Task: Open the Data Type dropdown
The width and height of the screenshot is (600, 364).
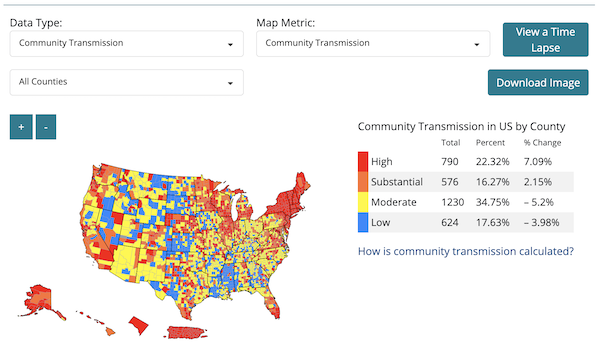Action: click(127, 44)
